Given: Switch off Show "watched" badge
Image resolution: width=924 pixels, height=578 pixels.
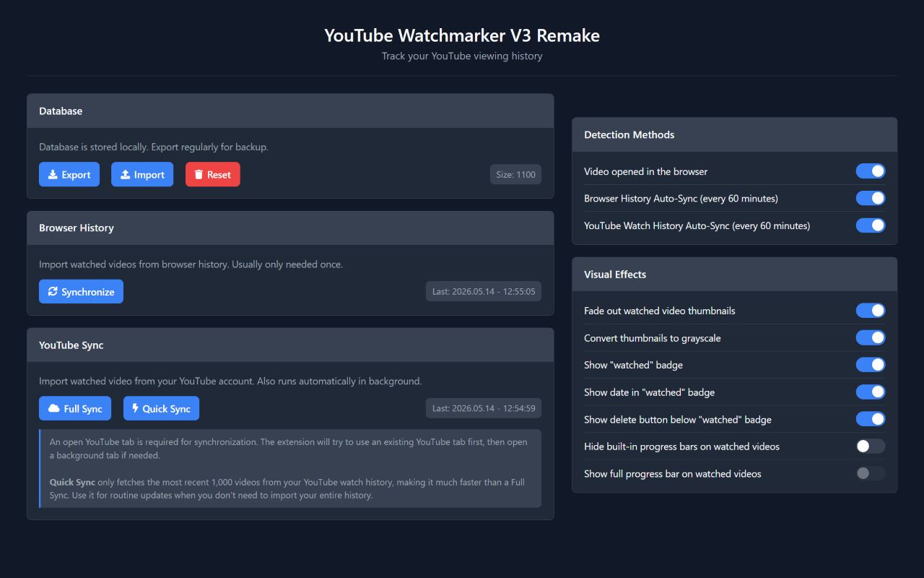Looking at the screenshot, I should pyautogui.click(x=871, y=365).
